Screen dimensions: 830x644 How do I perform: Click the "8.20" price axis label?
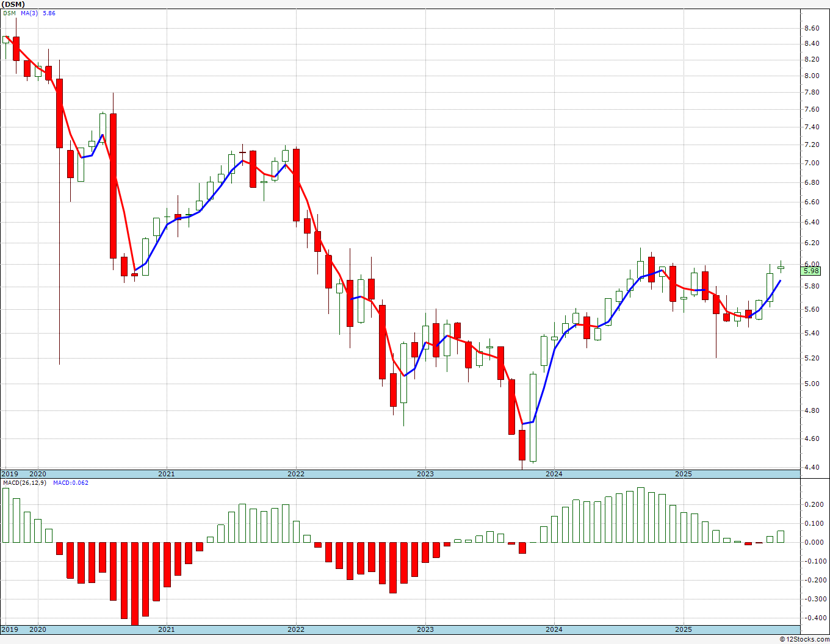812,59
